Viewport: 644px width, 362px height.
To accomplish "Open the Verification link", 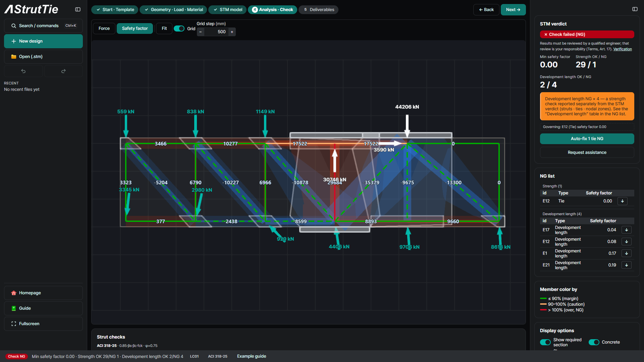I will 623,49.
